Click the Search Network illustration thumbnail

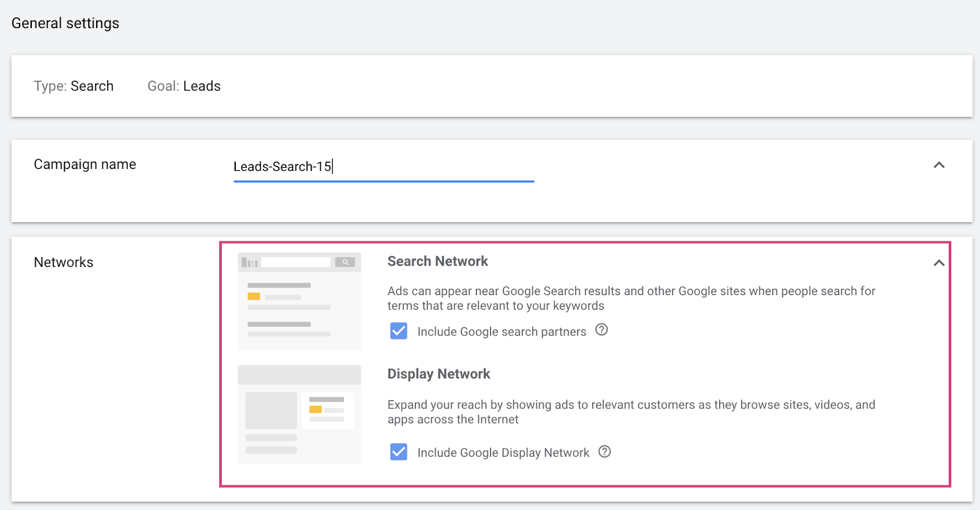click(300, 301)
